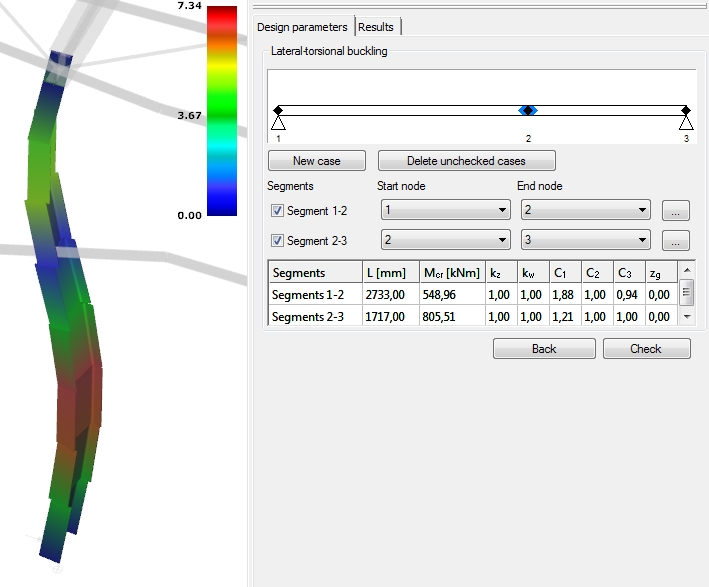Viewport: 709px width, 587px height.
Task: Click the Check button
Action: (647, 349)
